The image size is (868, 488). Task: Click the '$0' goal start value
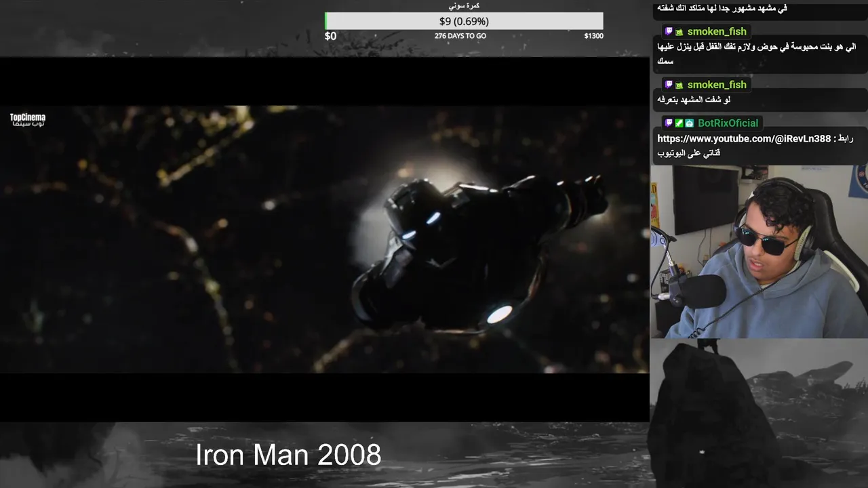pos(330,36)
